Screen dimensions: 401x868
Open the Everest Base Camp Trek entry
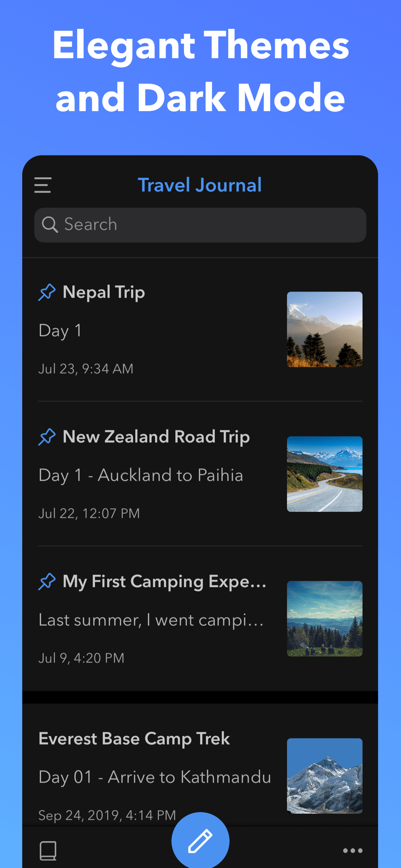click(134, 739)
